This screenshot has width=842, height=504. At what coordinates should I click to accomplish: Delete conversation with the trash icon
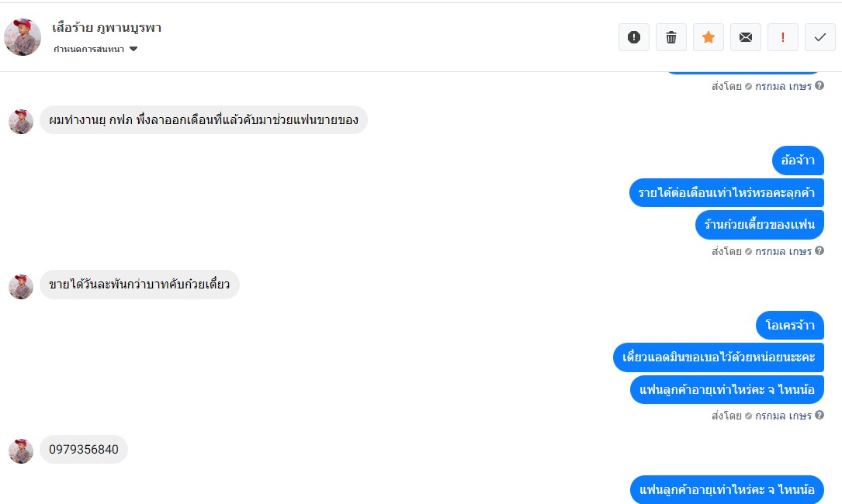pyautogui.click(x=671, y=37)
